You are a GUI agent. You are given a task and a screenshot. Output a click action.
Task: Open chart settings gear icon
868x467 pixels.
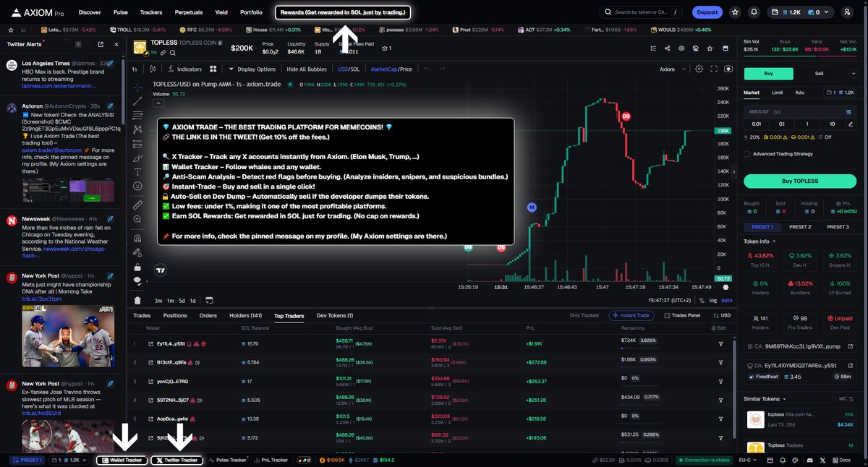(699, 69)
